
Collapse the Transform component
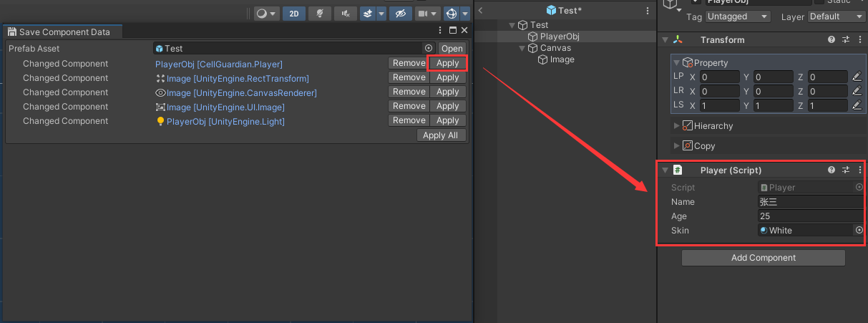click(665, 40)
